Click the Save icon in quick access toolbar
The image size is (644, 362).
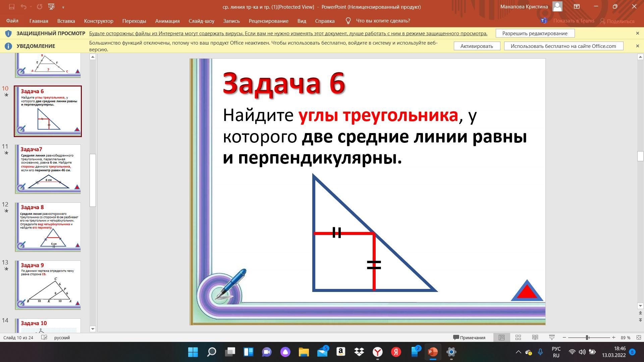pyautogui.click(x=11, y=7)
